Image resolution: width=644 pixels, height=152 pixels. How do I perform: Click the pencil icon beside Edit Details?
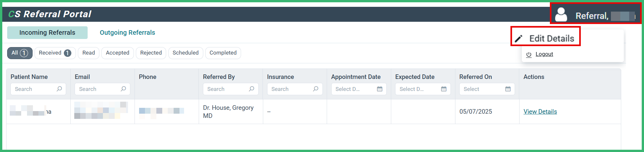click(x=519, y=39)
